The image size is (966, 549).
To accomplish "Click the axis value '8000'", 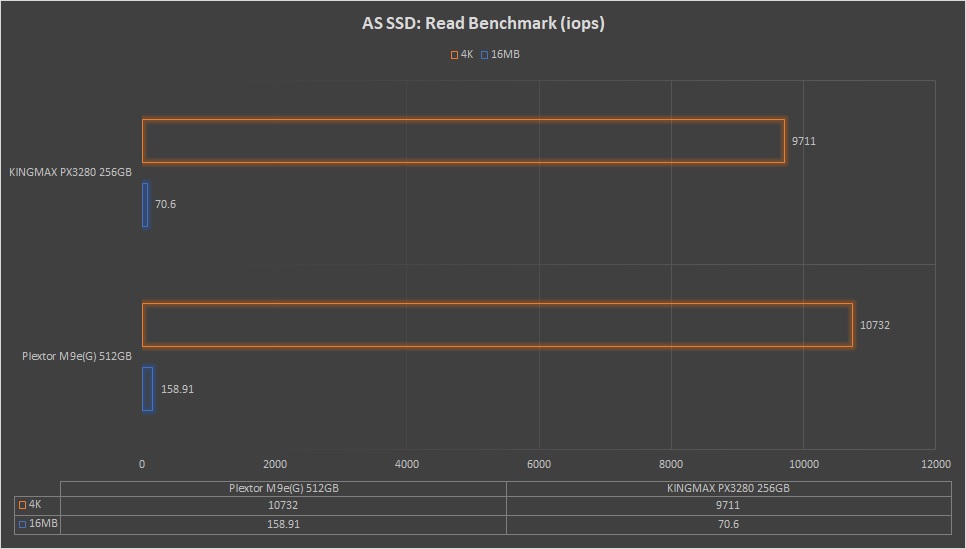I will [671, 464].
